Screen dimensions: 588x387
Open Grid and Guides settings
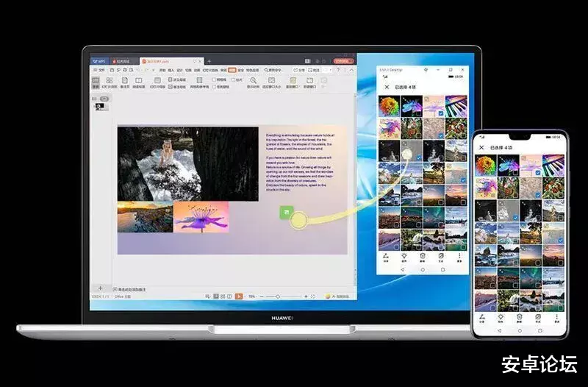tap(199, 82)
